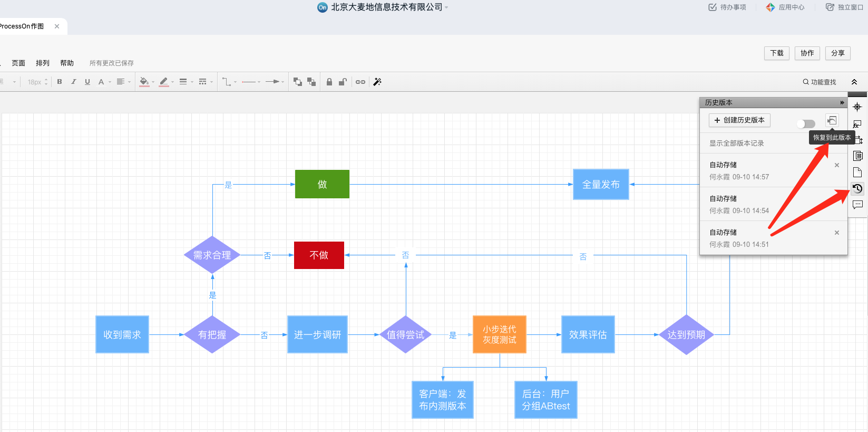Open the font color picker
The width and height of the screenshot is (868, 432).
[x=104, y=82]
